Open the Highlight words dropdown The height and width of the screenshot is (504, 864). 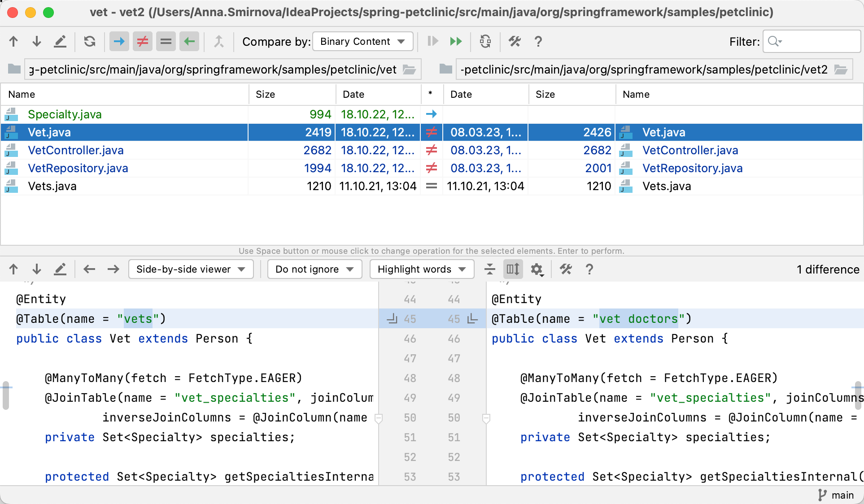[x=421, y=269]
